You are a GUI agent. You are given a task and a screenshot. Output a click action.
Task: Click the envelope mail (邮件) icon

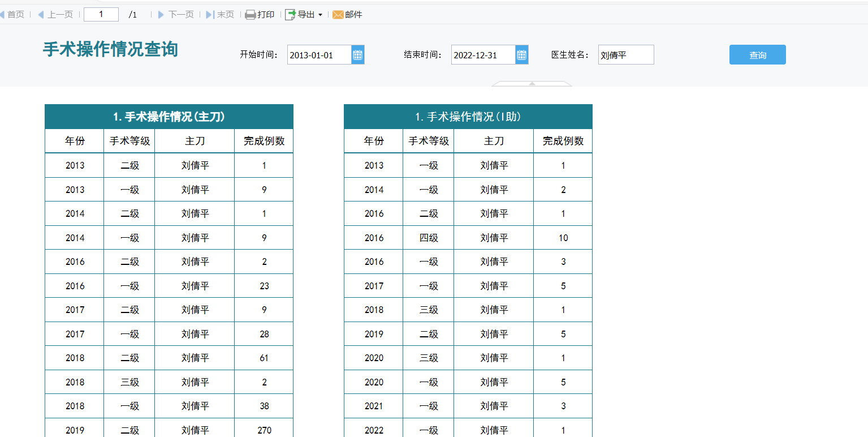338,15
